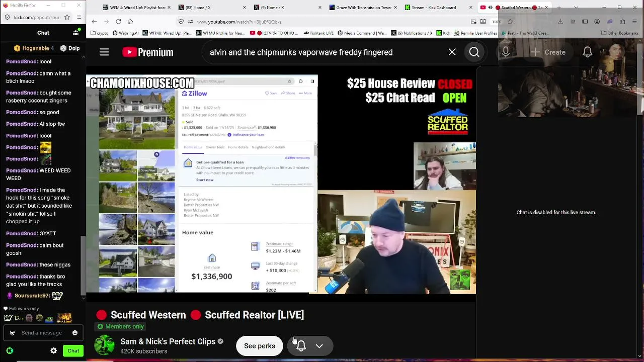Viewport: 644px width, 362px height.
Task: Open the Kick popout window hamburger menu
Action: [79, 17]
